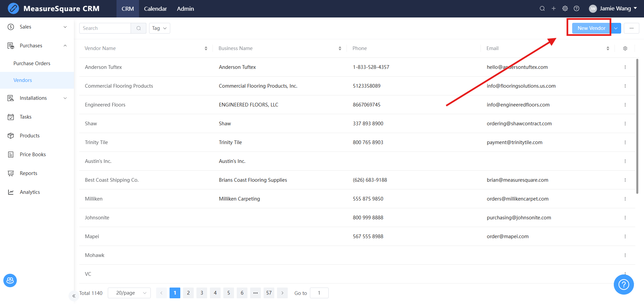Open row actions for Trinity Tile
The width and height of the screenshot is (644, 304).
(625, 142)
